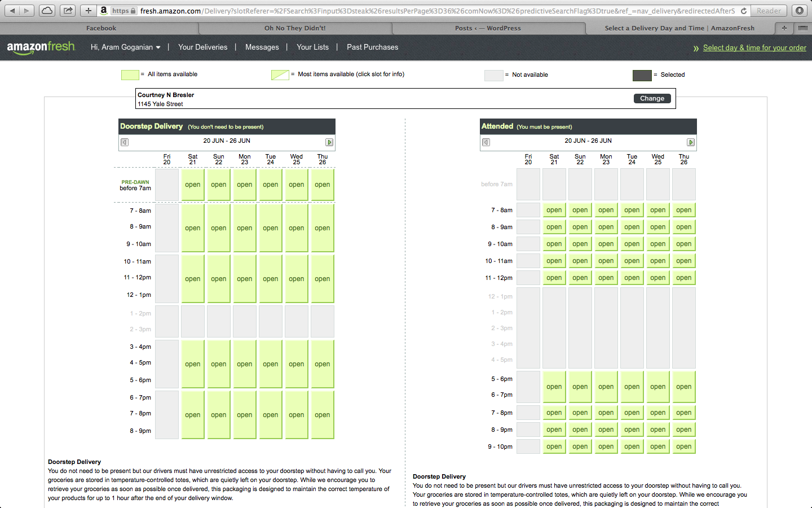Reload the page using refresh icon
This screenshot has width=812, height=508.
click(744, 11)
